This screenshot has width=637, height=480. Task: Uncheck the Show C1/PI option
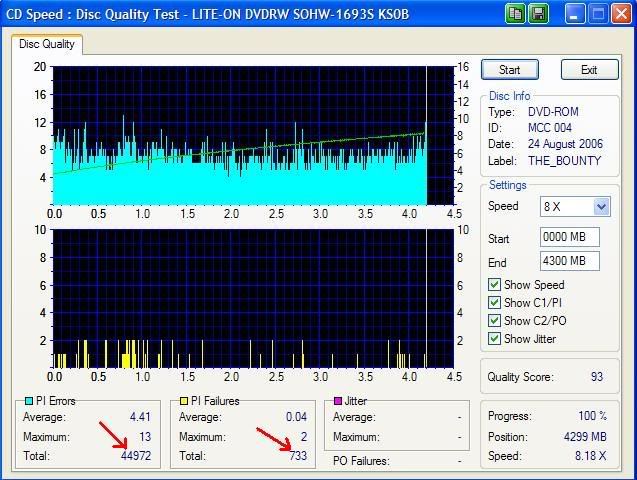click(x=494, y=303)
